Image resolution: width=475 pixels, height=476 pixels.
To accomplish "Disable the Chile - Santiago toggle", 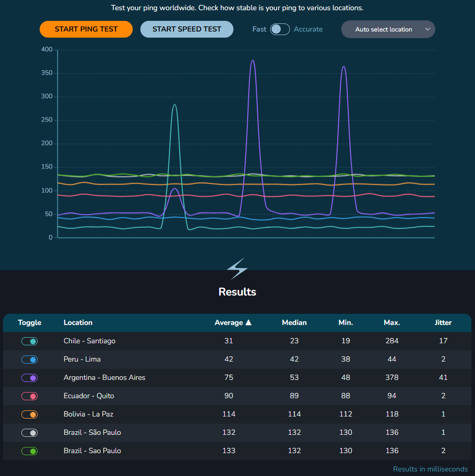I will 29,341.
